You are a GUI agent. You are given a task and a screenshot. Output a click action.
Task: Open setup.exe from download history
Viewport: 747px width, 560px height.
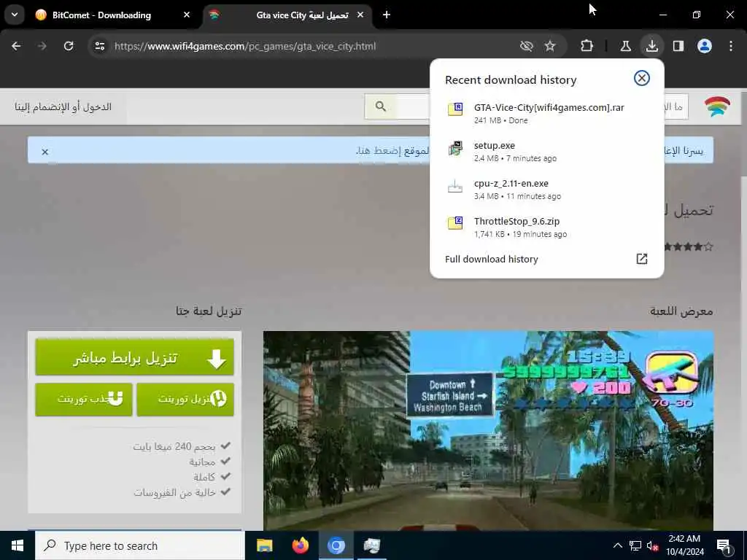pyautogui.click(x=546, y=152)
